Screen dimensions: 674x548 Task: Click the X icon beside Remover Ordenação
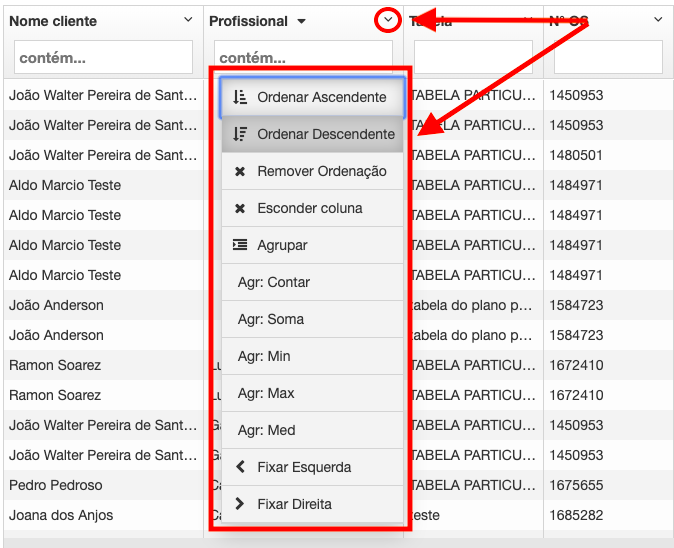(239, 171)
